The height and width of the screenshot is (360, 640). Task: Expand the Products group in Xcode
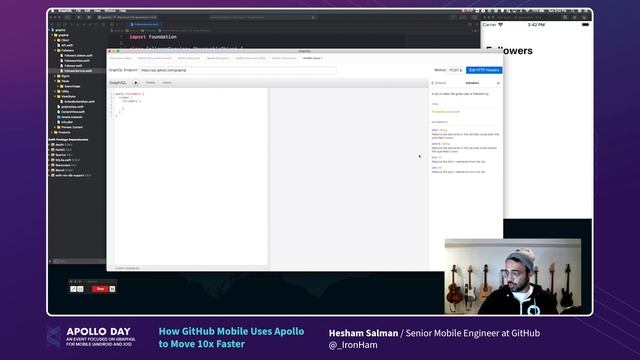[52, 132]
